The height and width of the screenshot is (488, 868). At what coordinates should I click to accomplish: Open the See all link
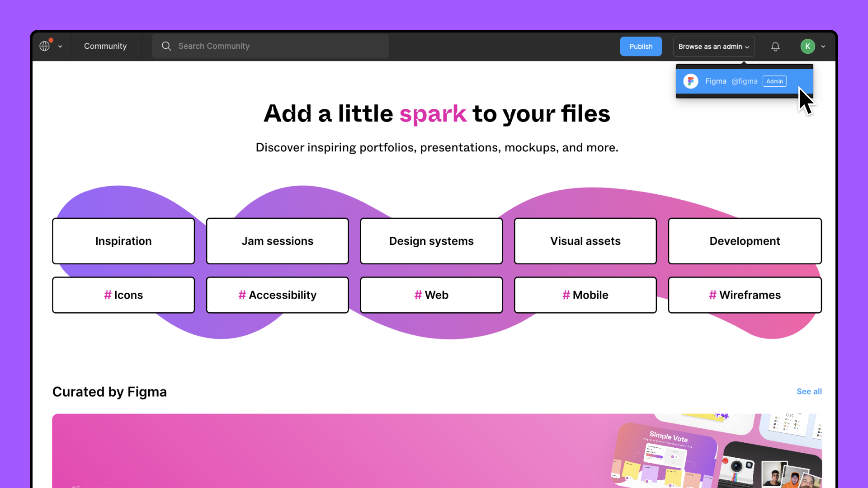(809, 391)
